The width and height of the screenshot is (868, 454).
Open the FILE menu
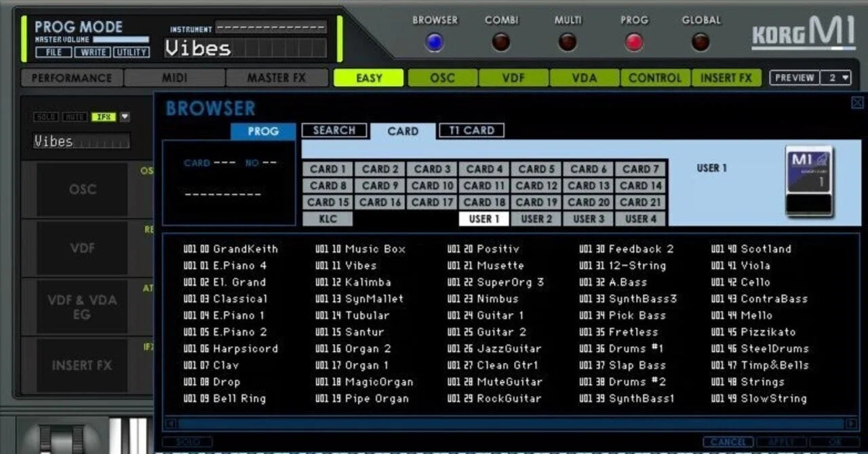click(x=54, y=52)
